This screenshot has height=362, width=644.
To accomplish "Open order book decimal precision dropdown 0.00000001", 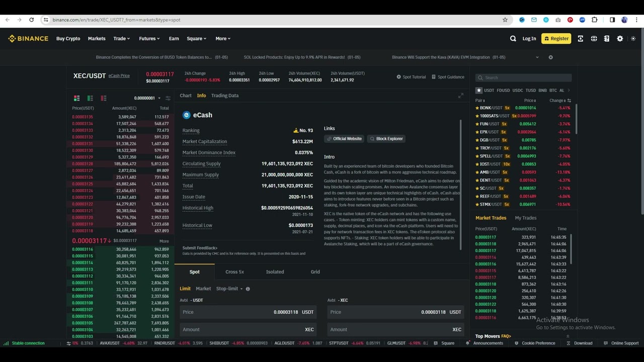I will point(147,98).
